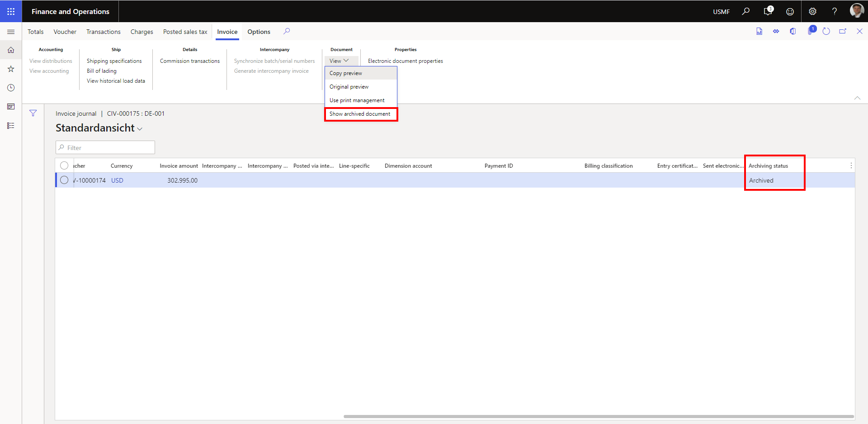Click Generate intercompany invoice

coord(271,71)
